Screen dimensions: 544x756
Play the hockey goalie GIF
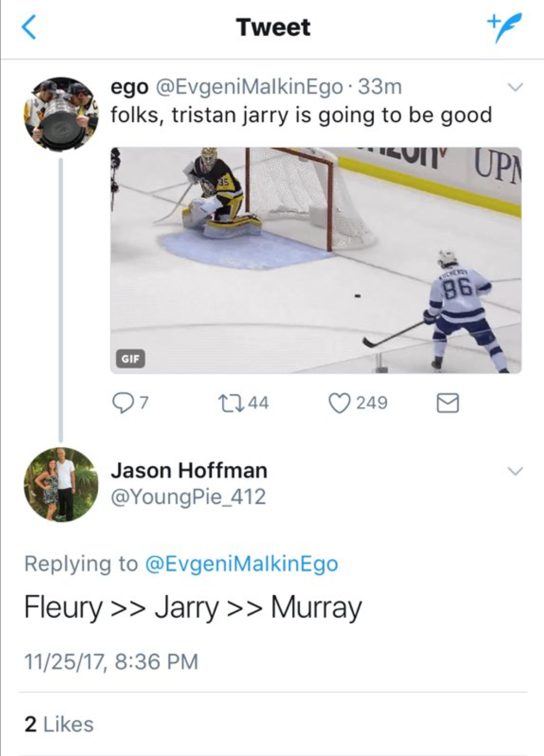(x=316, y=260)
